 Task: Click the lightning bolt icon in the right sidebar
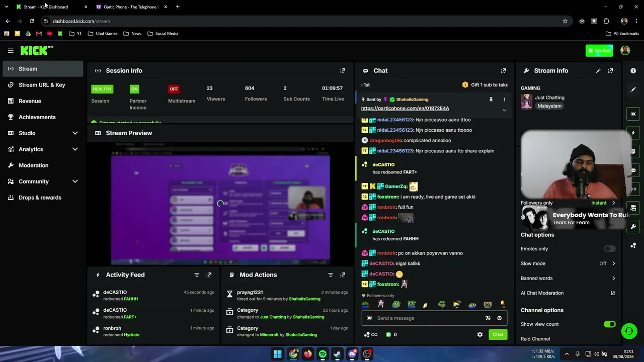point(633,133)
